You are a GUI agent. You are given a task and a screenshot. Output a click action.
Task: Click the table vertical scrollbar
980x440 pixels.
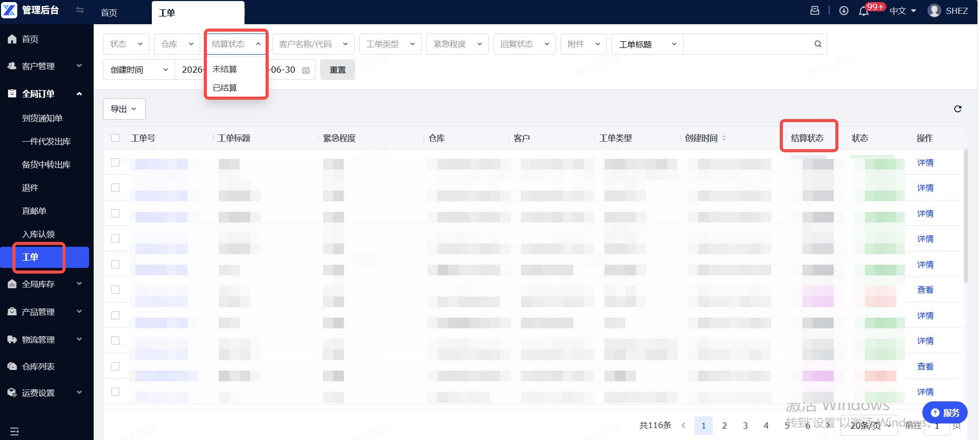(966, 216)
